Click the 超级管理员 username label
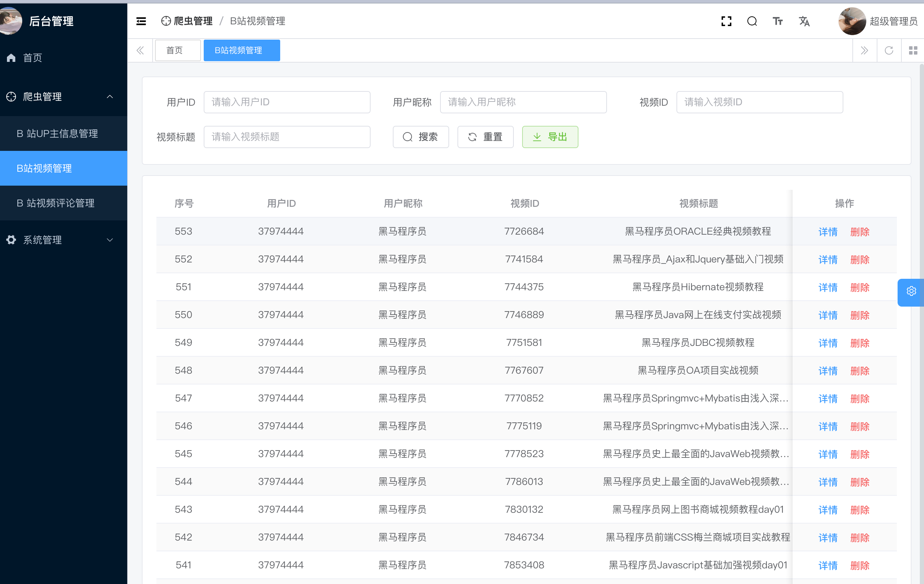The image size is (924, 584). 893,21
